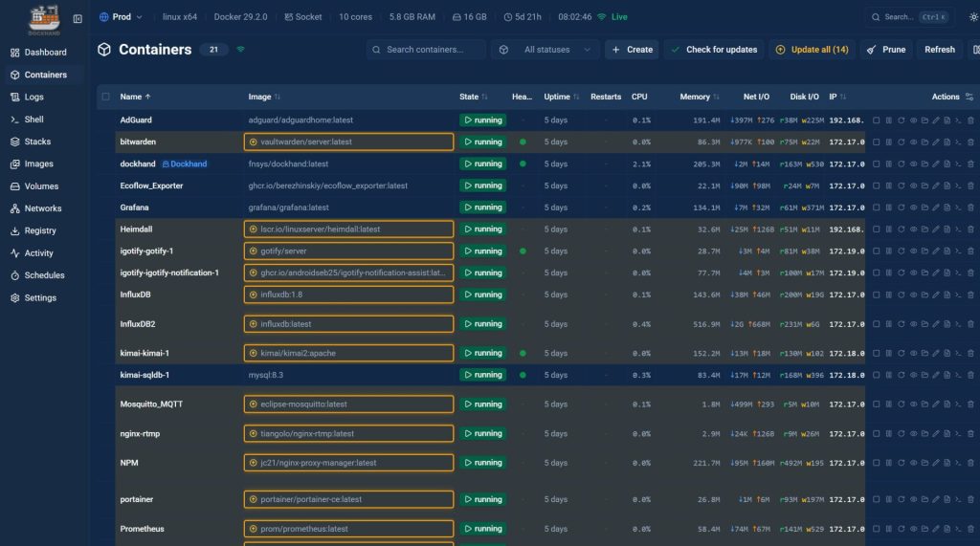Click the Prune button
Screen dimensions: 980x546
(x=886, y=50)
